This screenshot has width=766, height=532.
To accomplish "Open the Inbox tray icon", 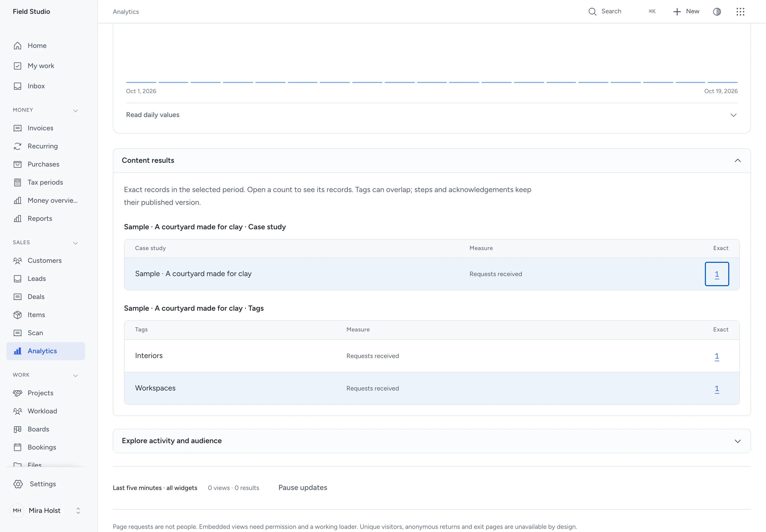I will pos(18,86).
